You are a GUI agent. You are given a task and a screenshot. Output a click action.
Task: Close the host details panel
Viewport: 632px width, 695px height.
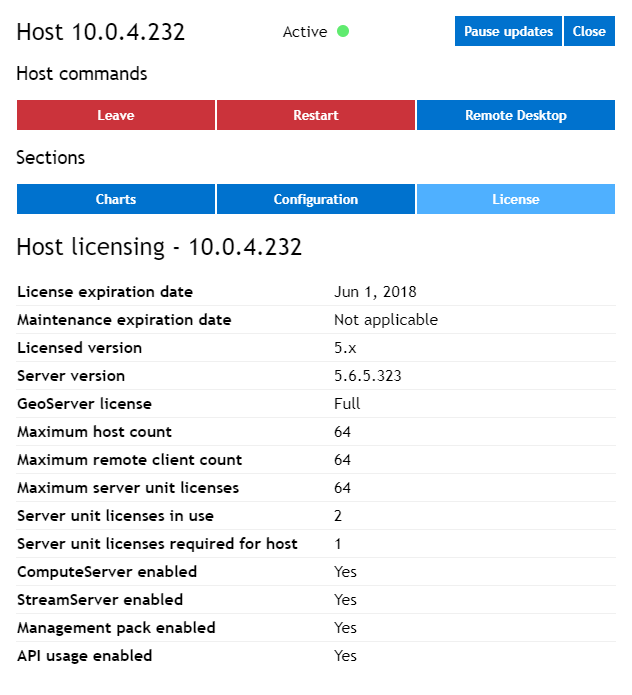coord(589,31)
